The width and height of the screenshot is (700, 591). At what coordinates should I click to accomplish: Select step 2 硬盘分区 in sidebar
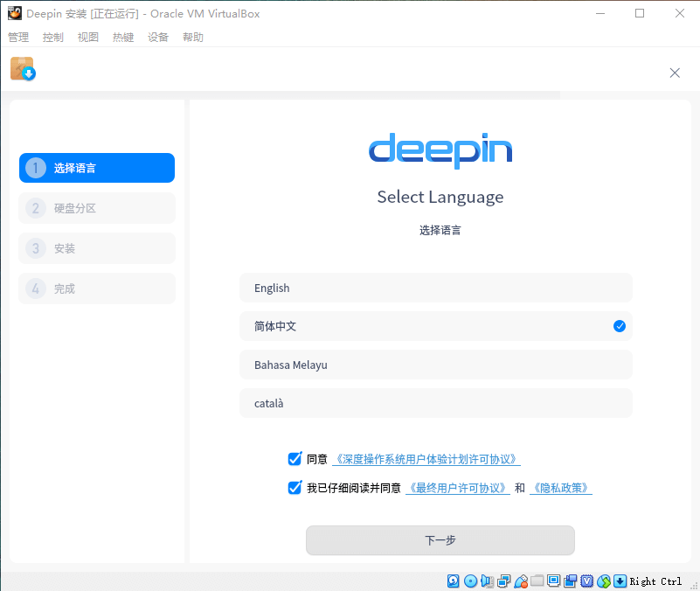click(97, 208)
